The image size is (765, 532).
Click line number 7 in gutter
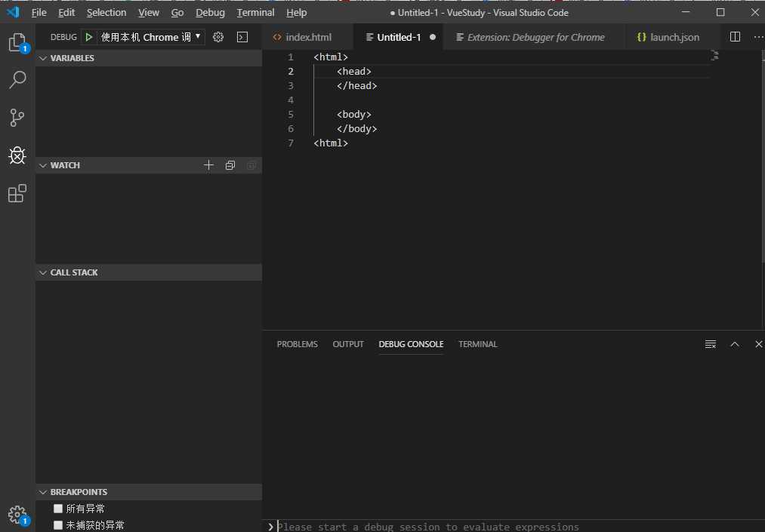291,143
